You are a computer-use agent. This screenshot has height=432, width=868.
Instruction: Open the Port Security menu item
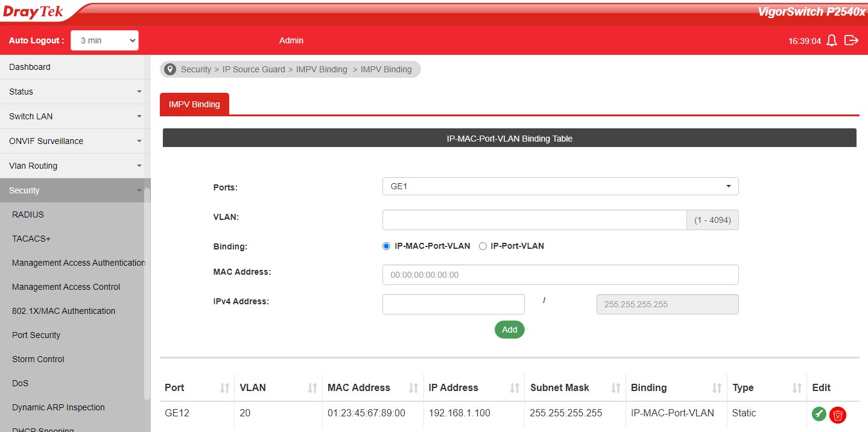click(36, 335)
